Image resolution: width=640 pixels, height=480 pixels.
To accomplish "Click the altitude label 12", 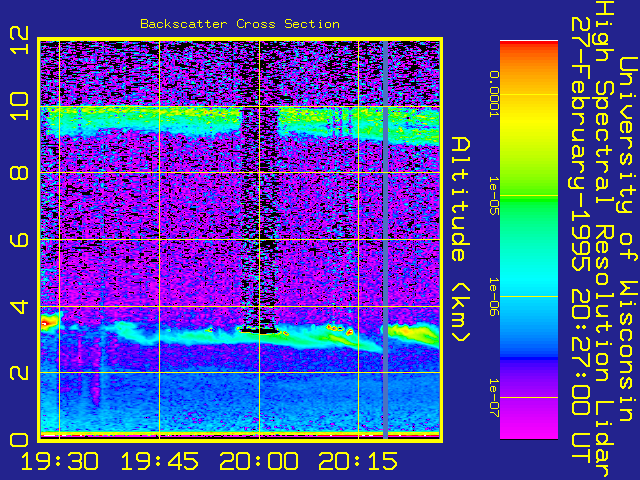I will (19, 40).
